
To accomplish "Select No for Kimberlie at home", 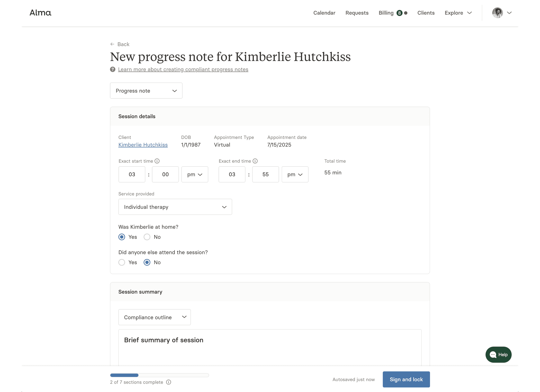I will pyautogui.click(x=147, y=237).
